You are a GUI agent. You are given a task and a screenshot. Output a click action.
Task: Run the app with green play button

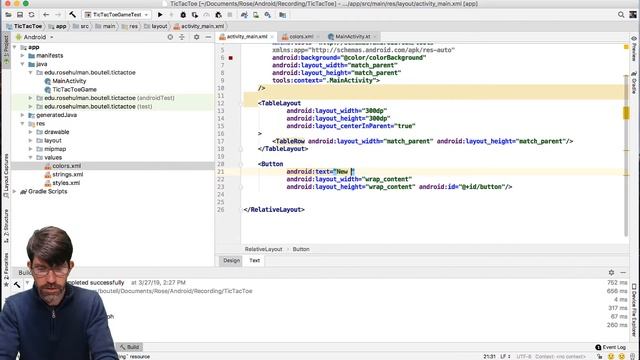pyautogui.click(x=160, y=15)
